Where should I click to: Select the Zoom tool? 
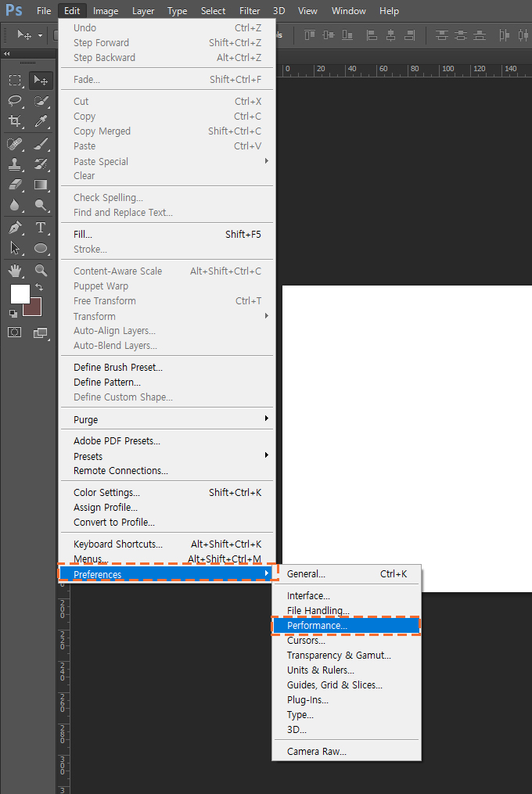pos(41,271)
